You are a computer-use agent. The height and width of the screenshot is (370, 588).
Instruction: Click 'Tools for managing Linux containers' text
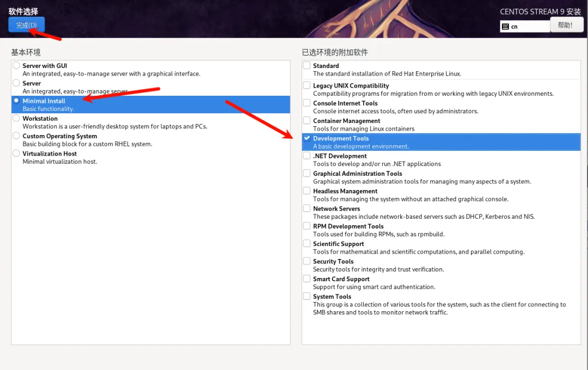364,128
